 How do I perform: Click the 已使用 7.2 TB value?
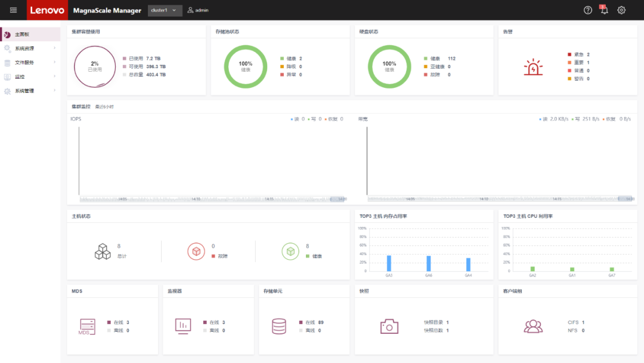pyautogui.click(x=153, y=59)
